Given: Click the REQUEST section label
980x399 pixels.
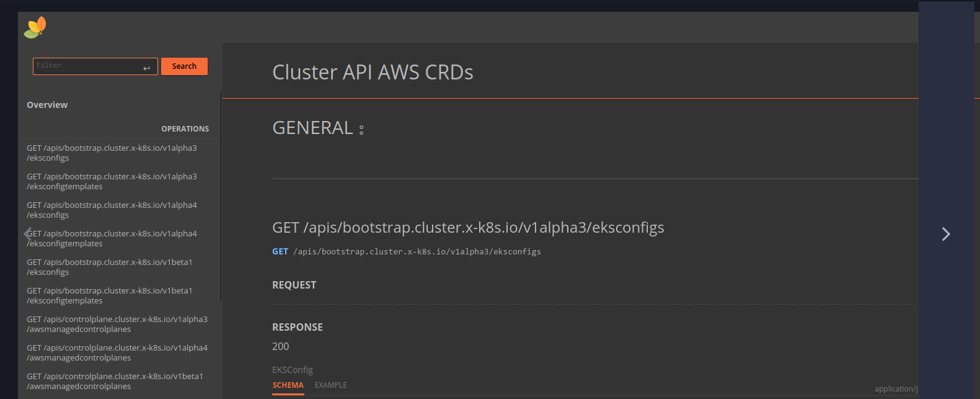Looking at the screenshot, I should point(294,285).
